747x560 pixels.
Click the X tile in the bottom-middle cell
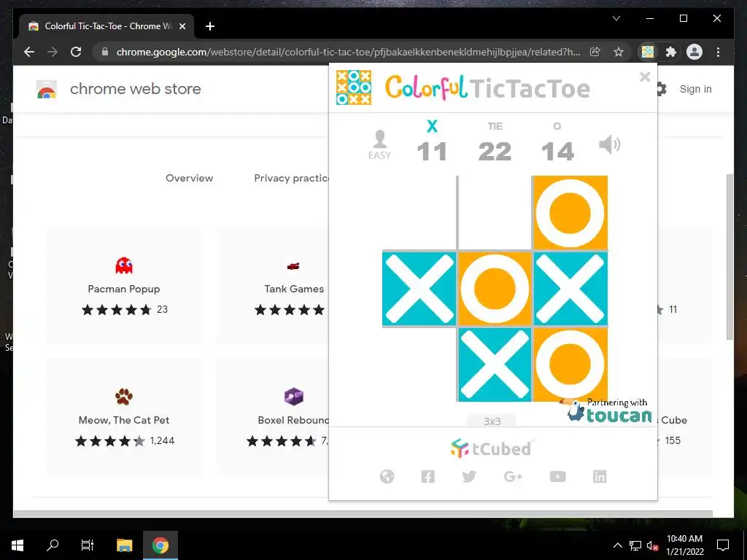coord(495,365)
